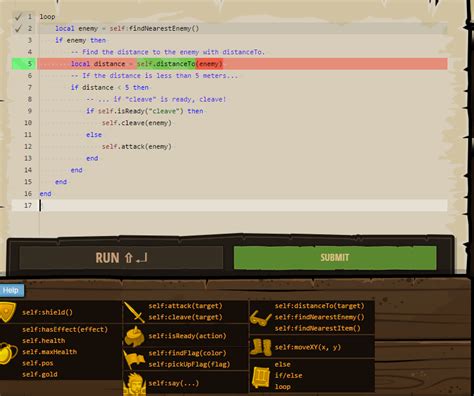Click the self:findNearestEnemy() entry in palette
Image resolution: width=474 pixels, height=396 pixels.
[319, 317]
